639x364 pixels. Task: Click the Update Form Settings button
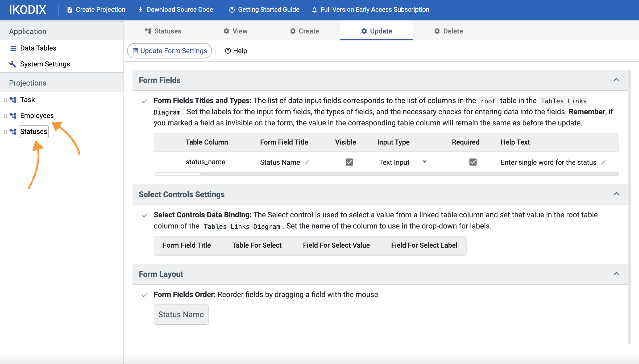(169, 51)
